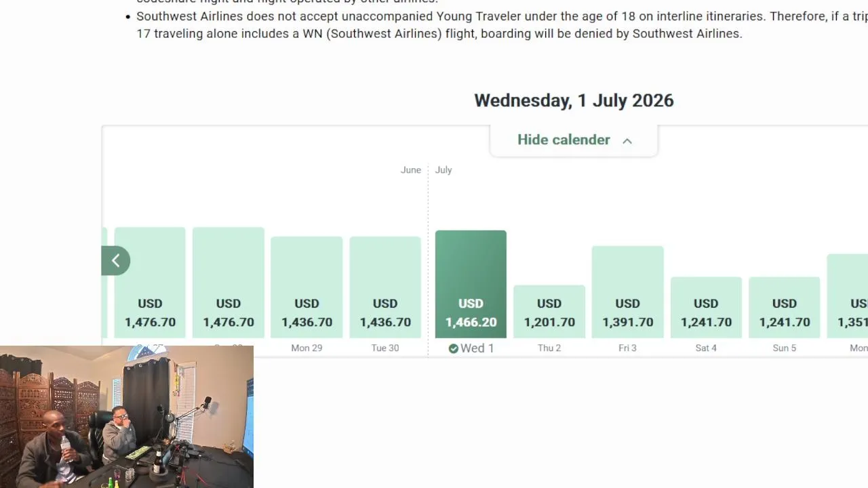
Task: Click the Wednesday, 1 July 2026 heading
Action: point(574,101)
